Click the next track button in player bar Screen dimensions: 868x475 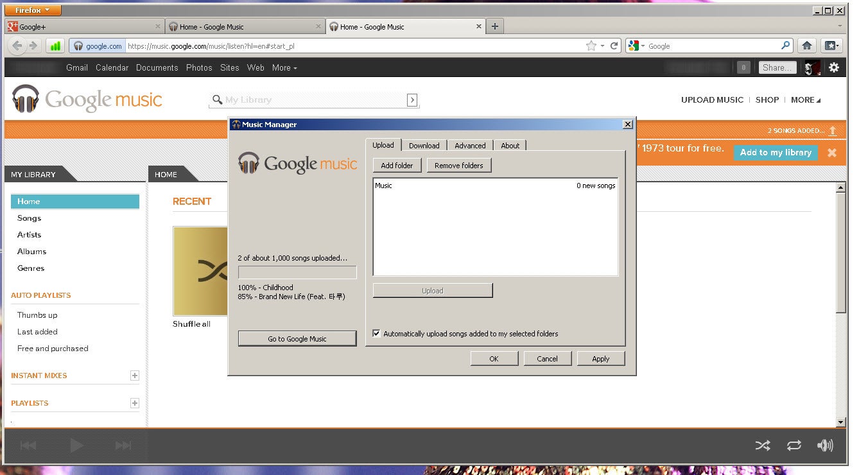click(x=123, y=445)
